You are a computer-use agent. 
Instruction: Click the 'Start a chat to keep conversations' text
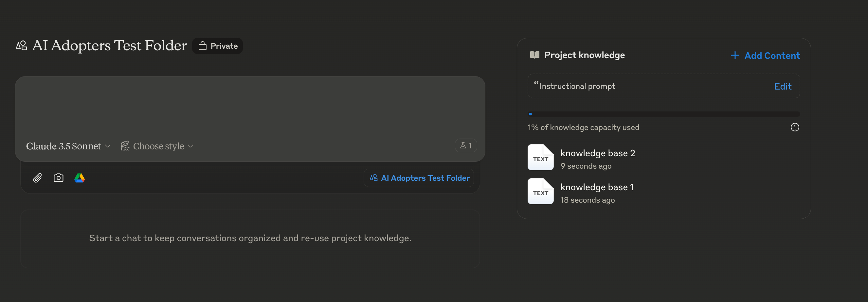pos(250,238)
